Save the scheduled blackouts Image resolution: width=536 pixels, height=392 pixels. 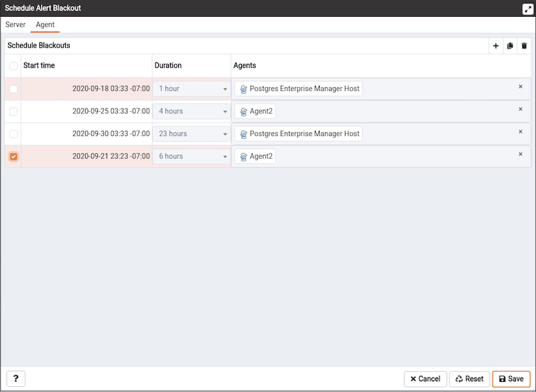pyautogui.click(x=511, y=379)
